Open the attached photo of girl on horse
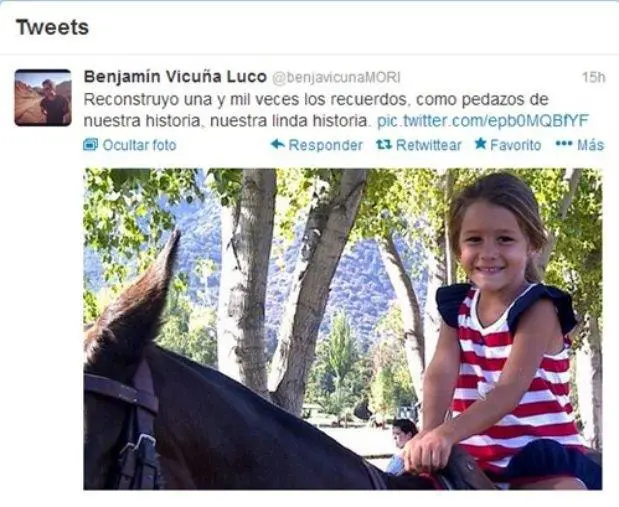Screen dimensions: 619x507 point(343,329)
